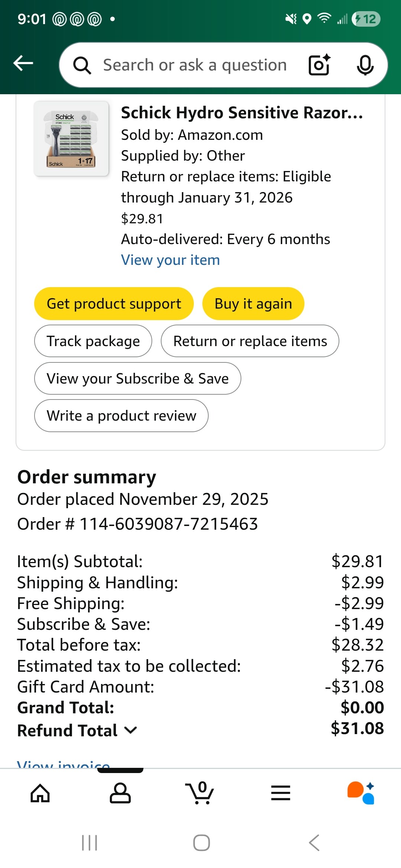This screenshot has height=868, width=401.
Task: Open the Rufus AI assistant icon
Action: [361, 793]
